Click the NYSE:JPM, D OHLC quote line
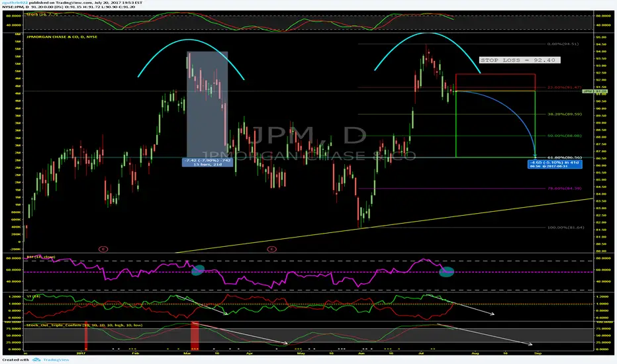Screen dimensions: 617x364 (68, 7)
